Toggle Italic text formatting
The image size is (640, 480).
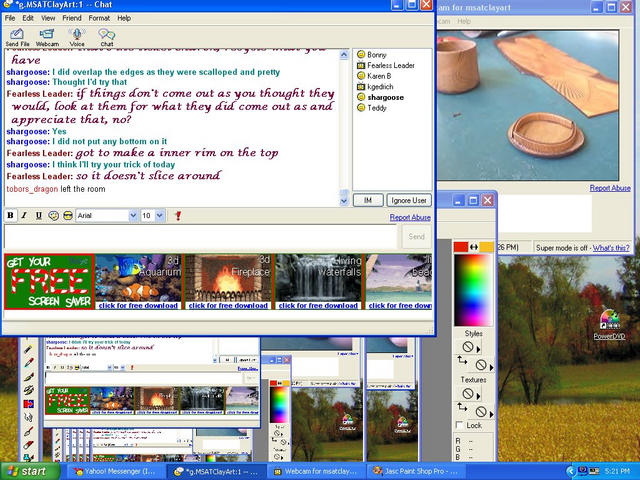(24, 216)
